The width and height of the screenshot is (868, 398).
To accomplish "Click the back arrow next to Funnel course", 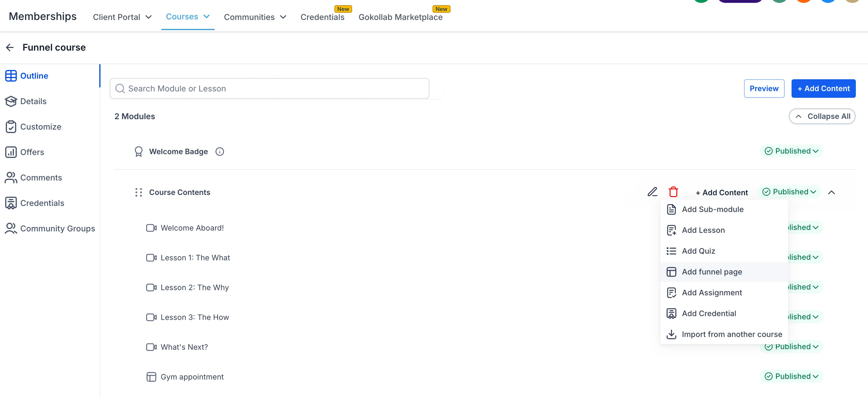I will [10, 47].
